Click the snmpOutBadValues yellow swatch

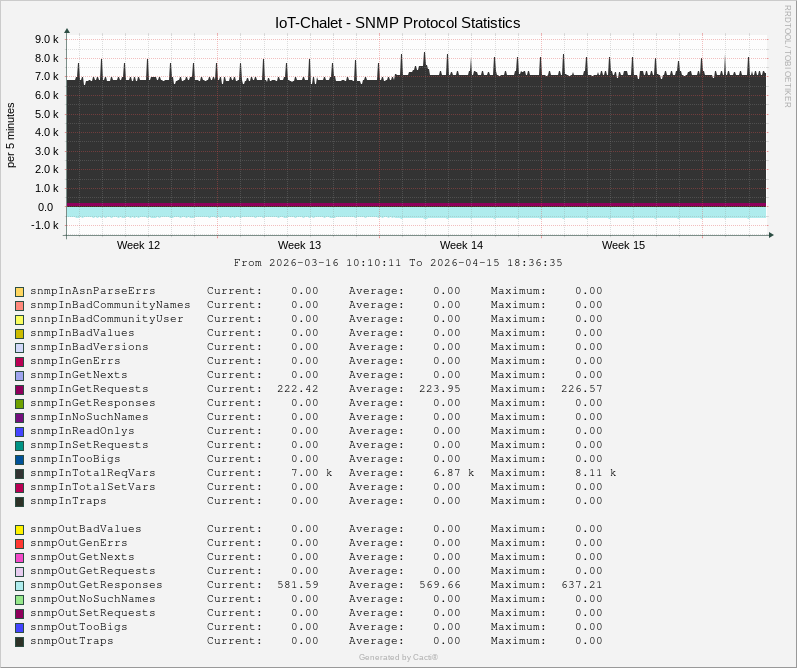19,529
